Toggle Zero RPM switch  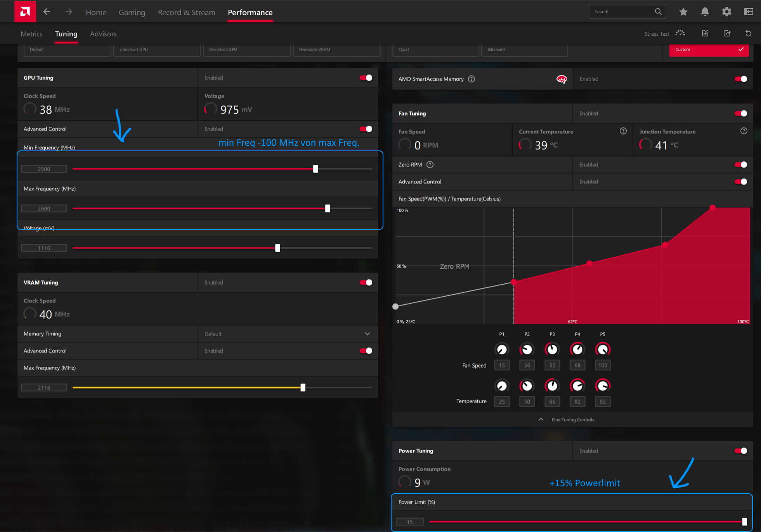(740, 165)
